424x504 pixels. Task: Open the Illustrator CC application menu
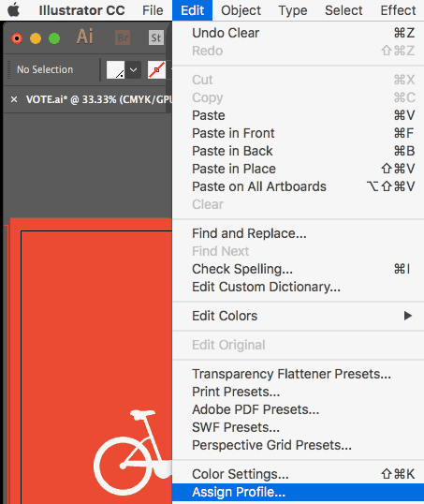[81, 10]
